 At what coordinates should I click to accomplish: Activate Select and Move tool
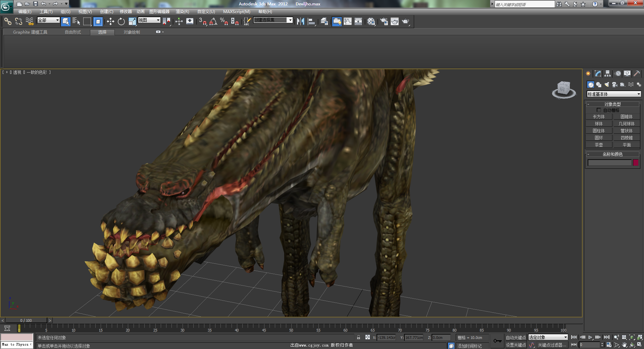tap(110, 21)
